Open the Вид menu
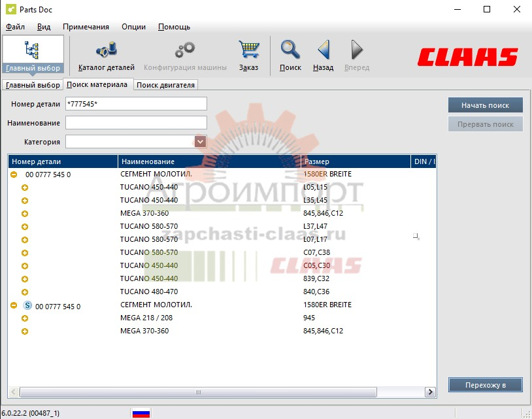Screen dimensions: 532x419 [44, 27]
